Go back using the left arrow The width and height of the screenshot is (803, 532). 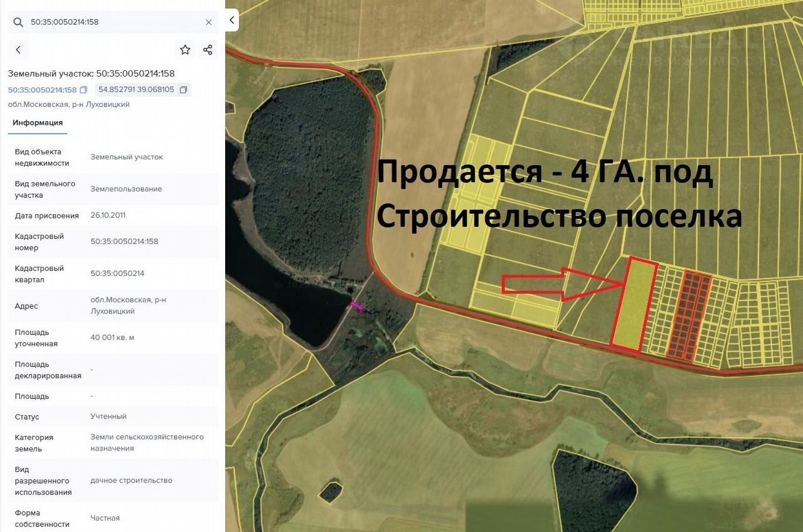point(18,50)
